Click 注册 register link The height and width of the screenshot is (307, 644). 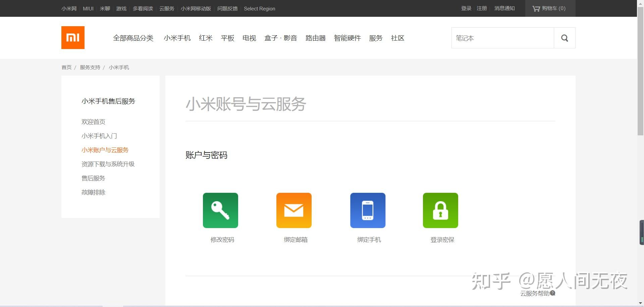(x=482, y=8)
